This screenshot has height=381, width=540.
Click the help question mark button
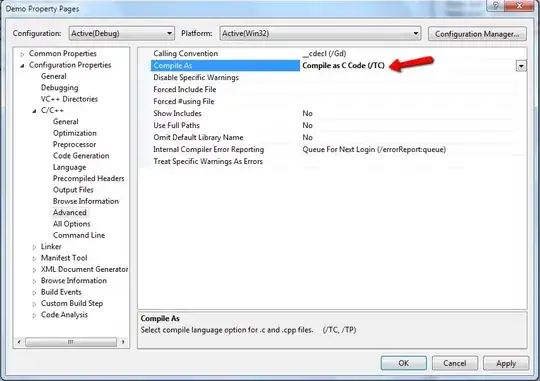click(x=495, y=6)
